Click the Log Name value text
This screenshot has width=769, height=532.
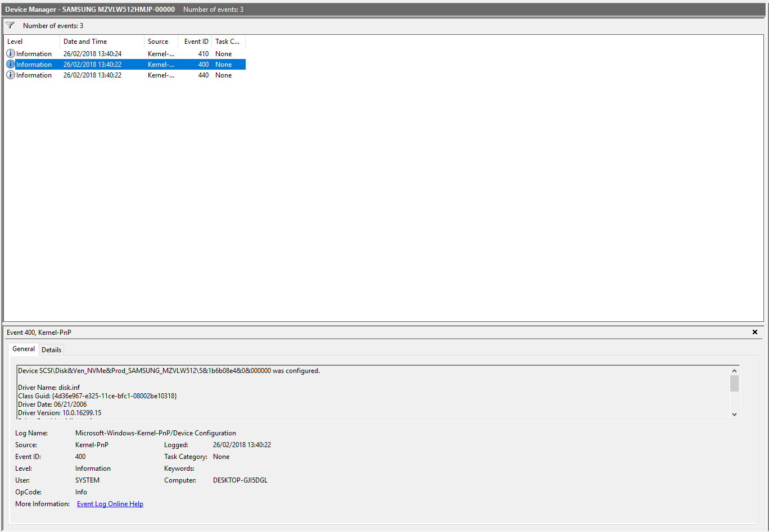tap(156, 433)
